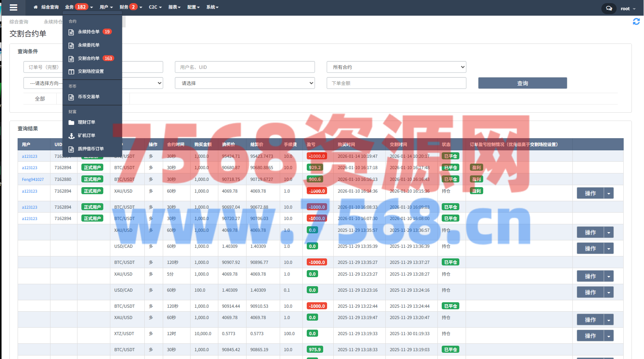
Task: Open 永续持仓单 from the dropdown menu
Action: pyautogui.click(x=89, y=32)
